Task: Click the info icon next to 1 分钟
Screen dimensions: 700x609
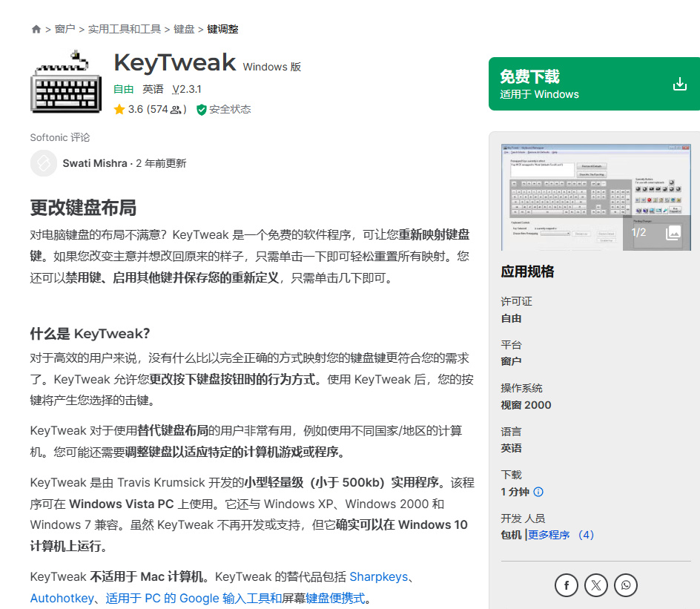Action: [538, 492]
